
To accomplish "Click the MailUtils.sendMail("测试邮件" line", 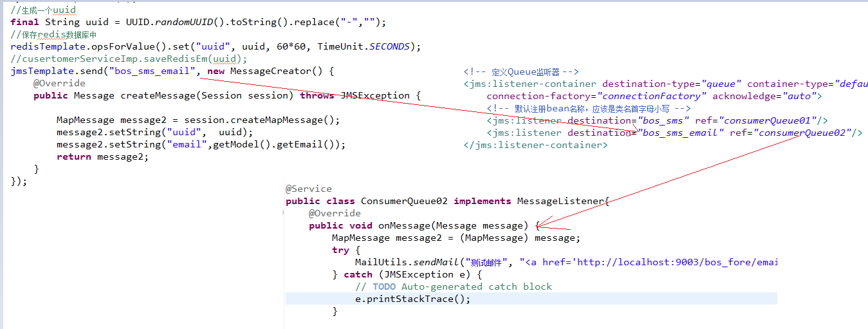I will tap(566, 262).
